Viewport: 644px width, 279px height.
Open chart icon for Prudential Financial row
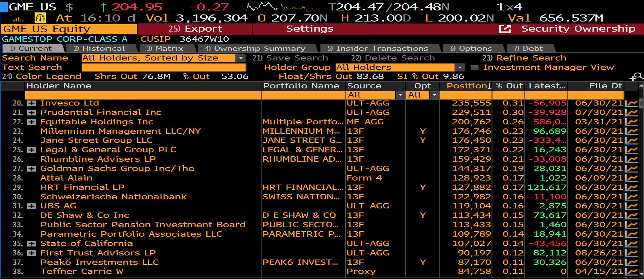[x=632, y=113]
